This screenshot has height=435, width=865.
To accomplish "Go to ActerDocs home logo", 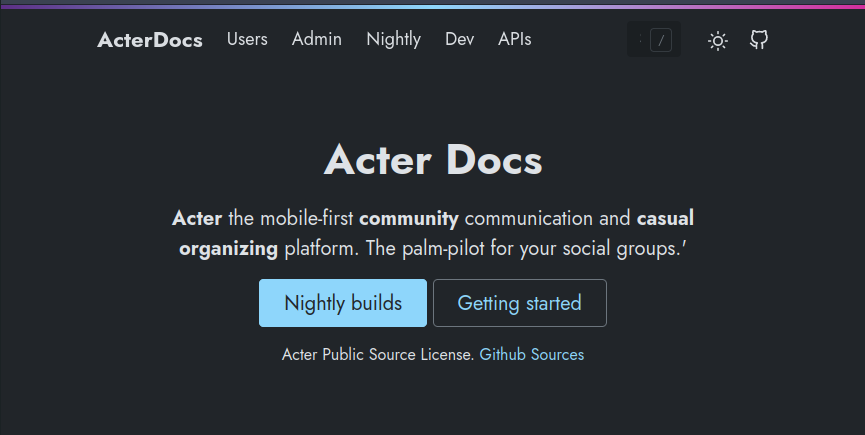I will point(149,40).
